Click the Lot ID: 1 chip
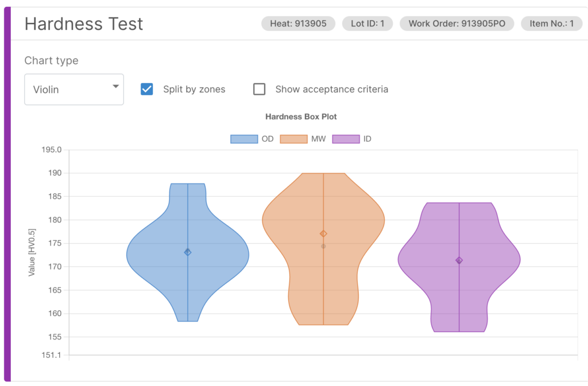This screenshot has width=588, height=386. pos(367,24)
